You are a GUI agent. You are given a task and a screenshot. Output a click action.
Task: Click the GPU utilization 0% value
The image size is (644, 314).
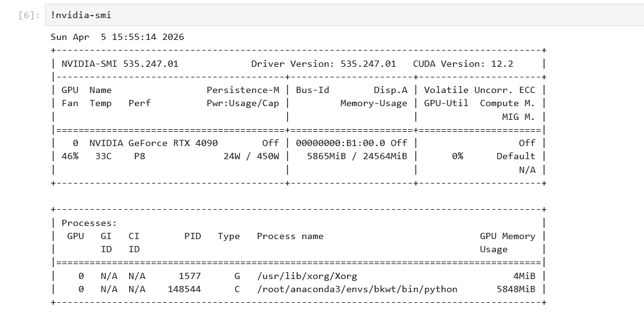457,156
